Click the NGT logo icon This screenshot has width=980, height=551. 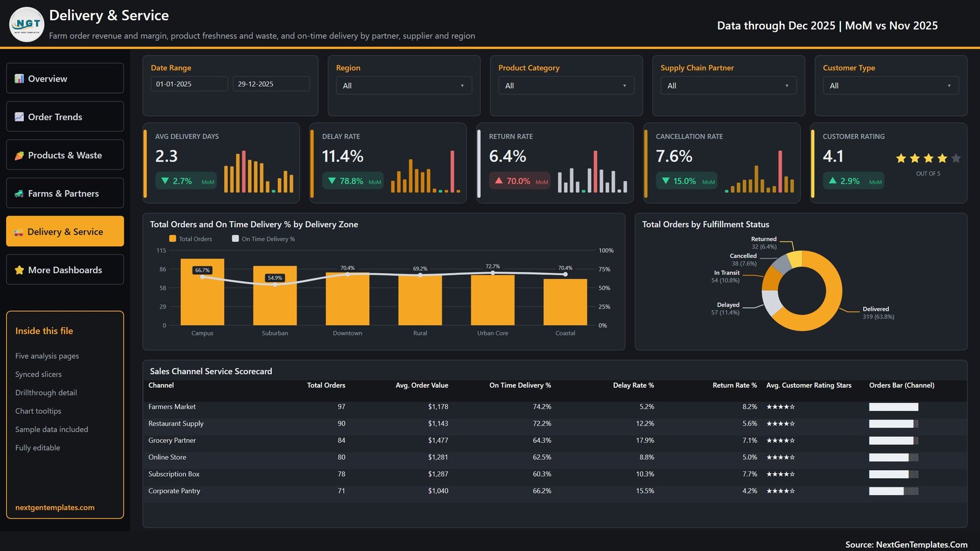pos(27,24)
